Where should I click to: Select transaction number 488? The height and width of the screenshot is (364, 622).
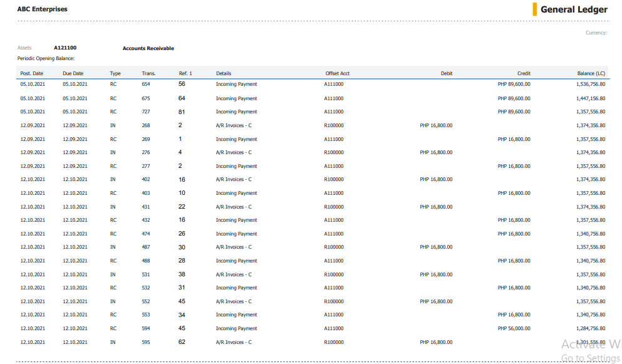pos(146,261)
